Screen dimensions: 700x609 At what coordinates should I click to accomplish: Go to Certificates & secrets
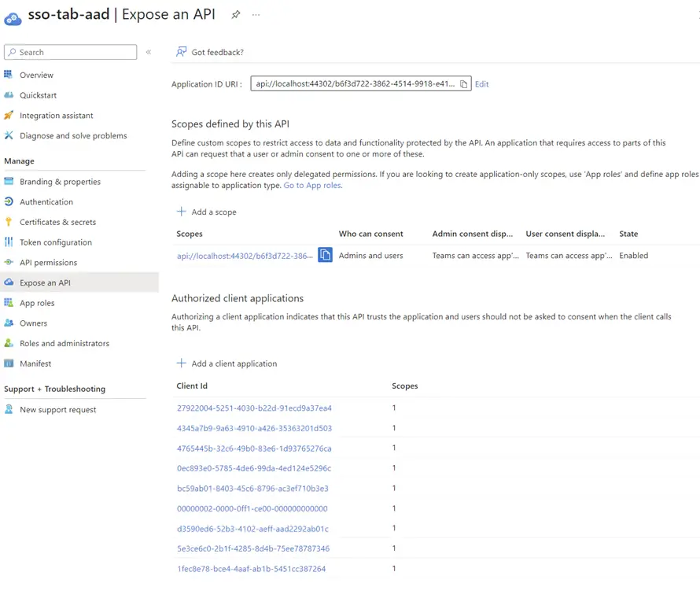(57, 222)
